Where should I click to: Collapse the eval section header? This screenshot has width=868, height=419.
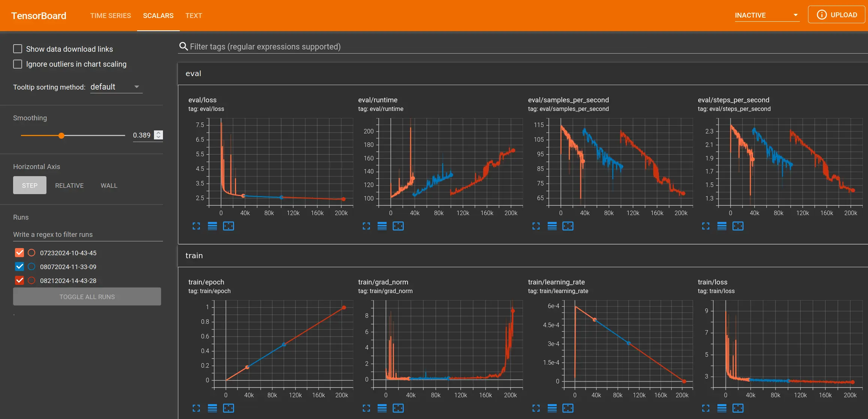pyautogui.click(x=523, y=73)
